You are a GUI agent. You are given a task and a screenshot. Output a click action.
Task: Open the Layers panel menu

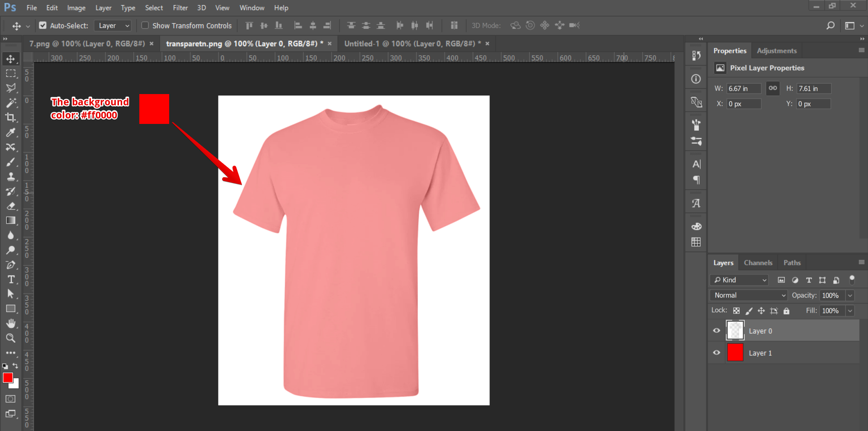862,262
